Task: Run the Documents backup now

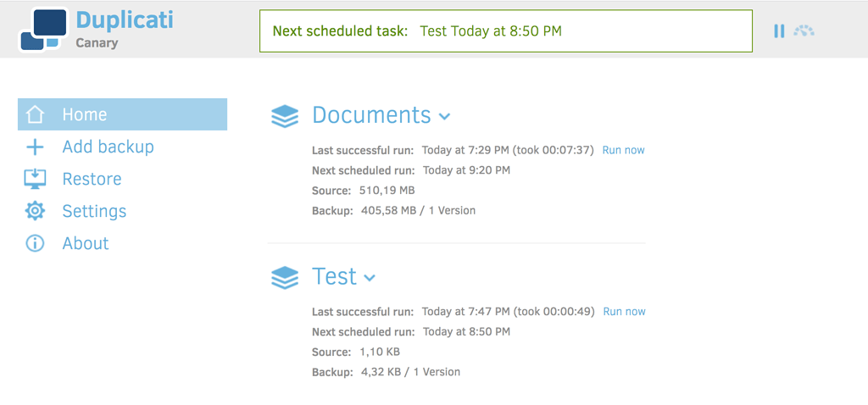Action: coord(623,150)
